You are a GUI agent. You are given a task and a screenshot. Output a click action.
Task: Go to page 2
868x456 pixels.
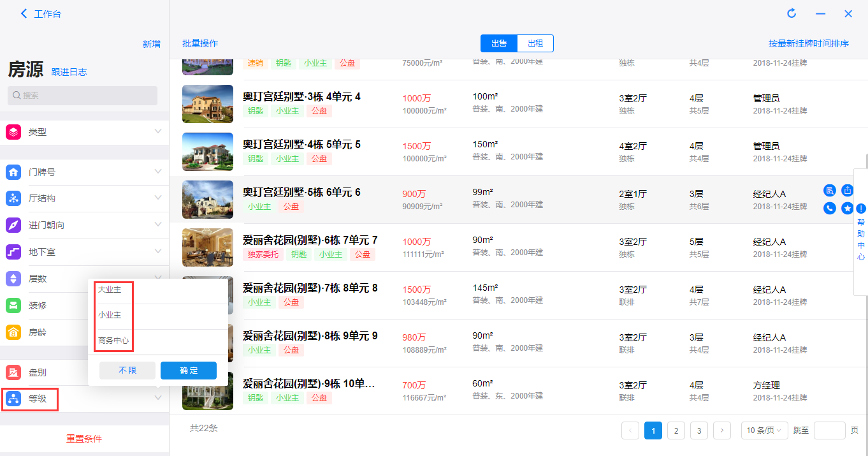[x=676, y=430]
